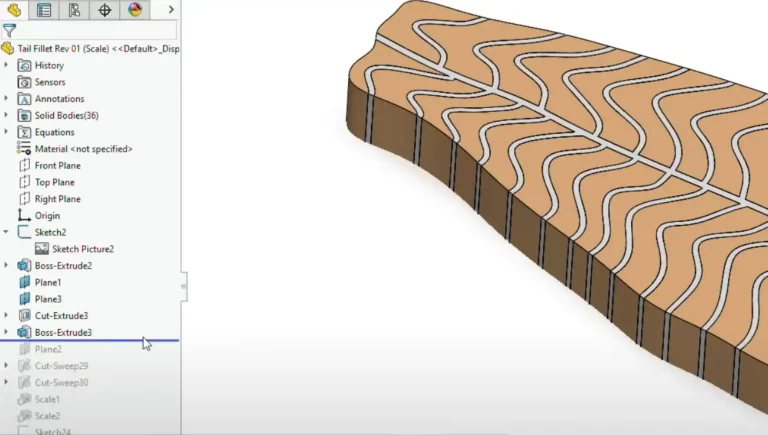Collapse the Sketch2 node
This screenshot has width=768, height=435.
(x=6, y=232)
